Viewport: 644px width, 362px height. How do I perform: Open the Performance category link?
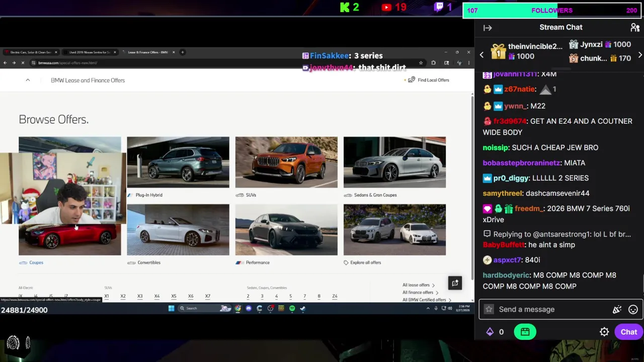(258, 262)
